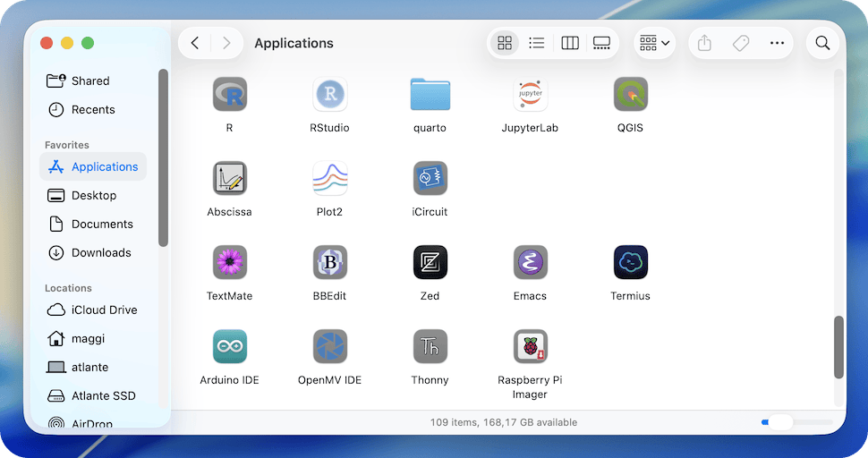Click the sidebar vertical scrollbar
This screenshot has height=458, width=868.
click(163, 157)
